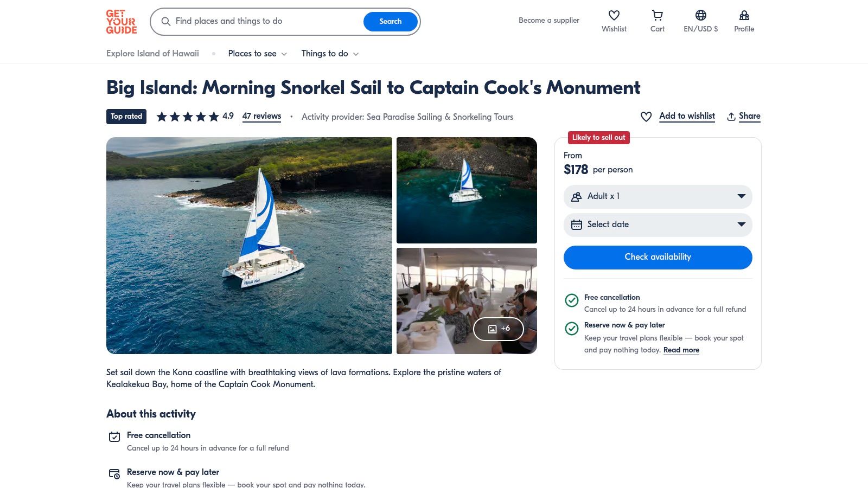
Task: Click the Read more link
Action: point(681,350)
